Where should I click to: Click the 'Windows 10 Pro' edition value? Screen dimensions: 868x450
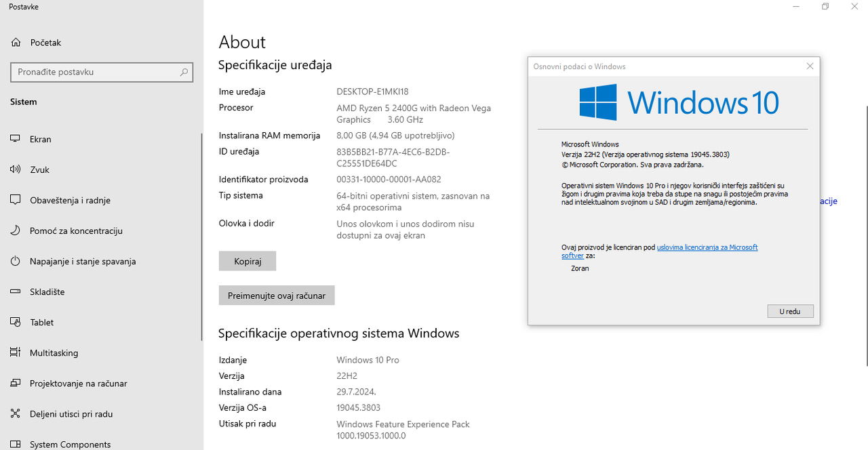(368, 360)
